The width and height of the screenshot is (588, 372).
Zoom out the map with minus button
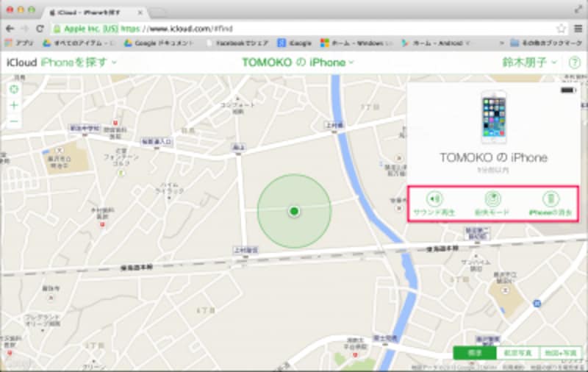pyautogui.click(x=14, y=121)
